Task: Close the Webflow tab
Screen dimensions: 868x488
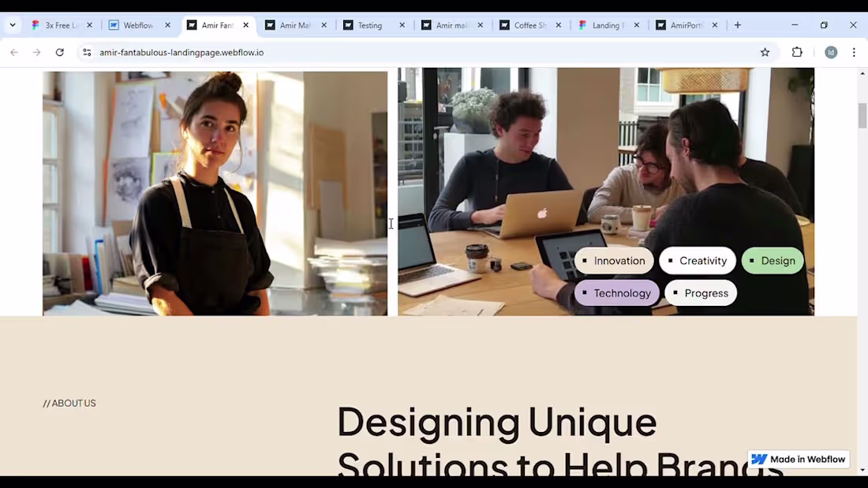Action: click(167, 24)
